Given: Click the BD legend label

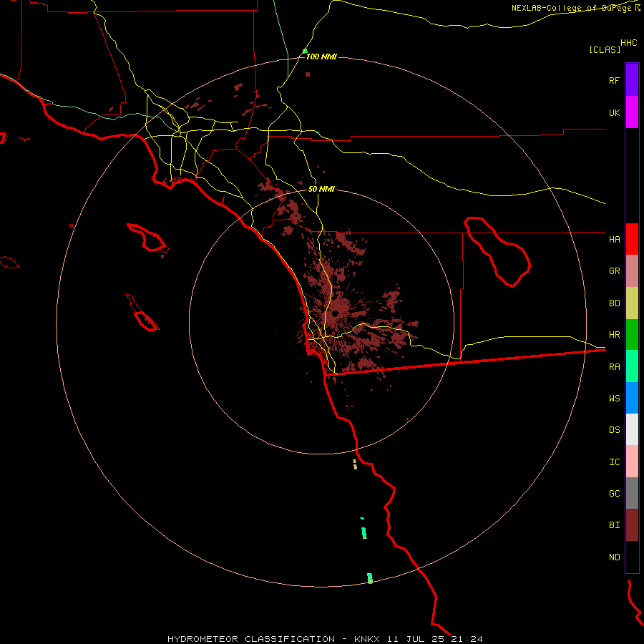Looking at the screenshot, I should (x=614, y=303).
